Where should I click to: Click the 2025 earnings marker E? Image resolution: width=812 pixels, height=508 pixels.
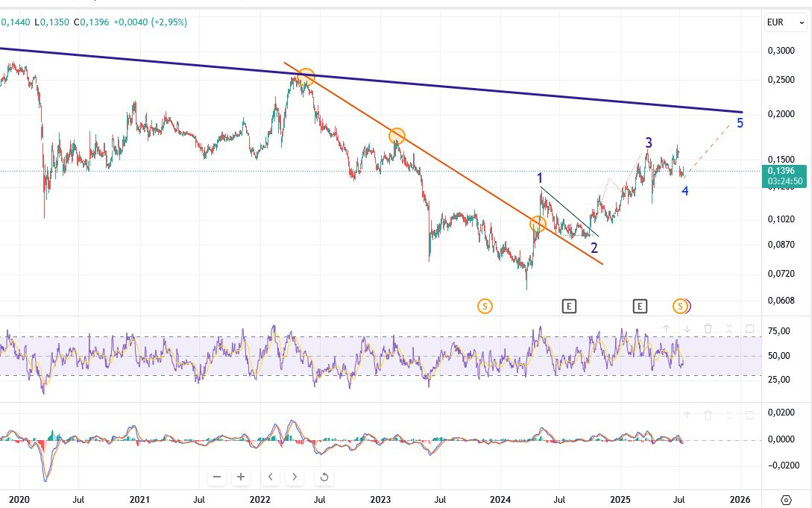(x=640, y=307)
